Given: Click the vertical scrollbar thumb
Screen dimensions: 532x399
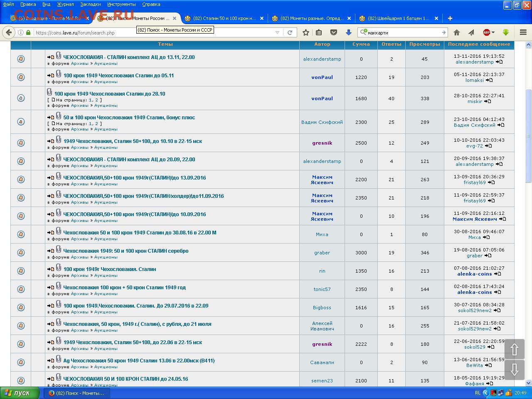Looking at the screenshot, I should (x=529, y=135).
